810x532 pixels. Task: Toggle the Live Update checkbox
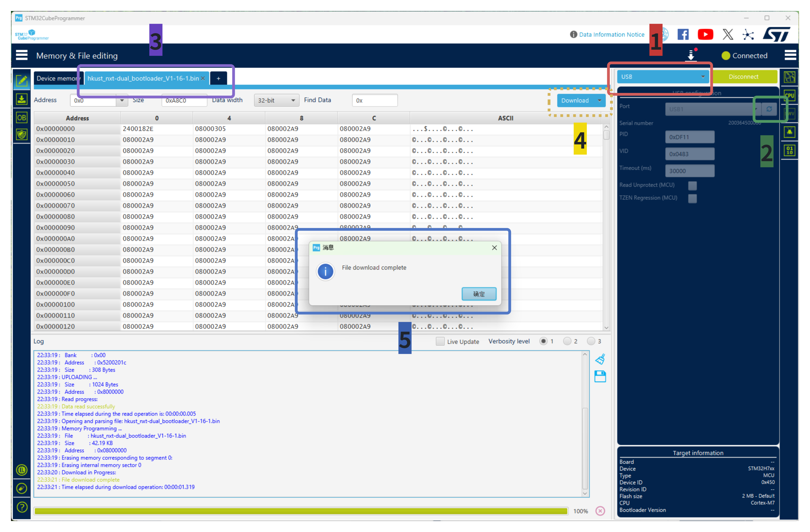440,341
